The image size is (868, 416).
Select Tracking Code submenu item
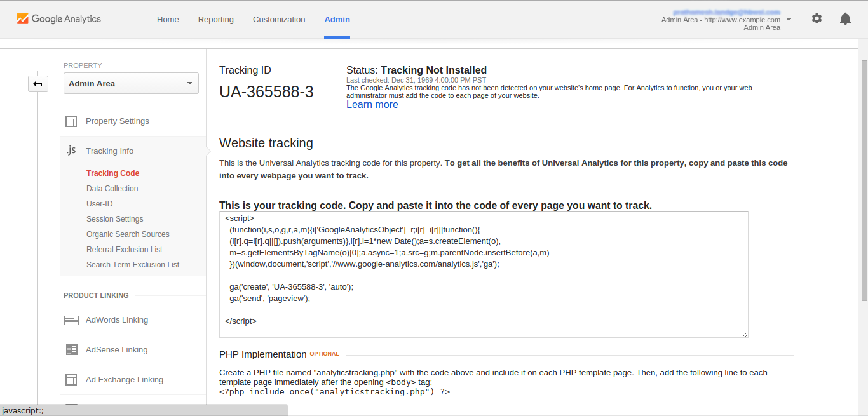click(113, 173)
